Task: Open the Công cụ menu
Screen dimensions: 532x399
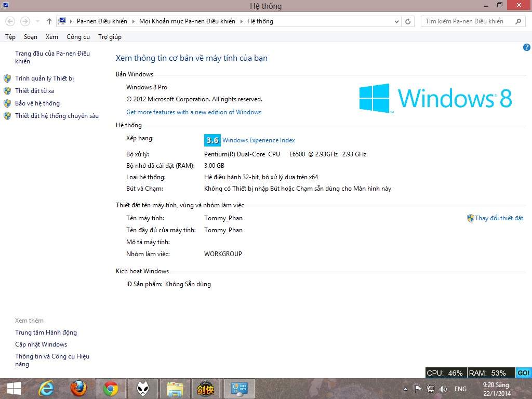Action: tap(78, 37)
